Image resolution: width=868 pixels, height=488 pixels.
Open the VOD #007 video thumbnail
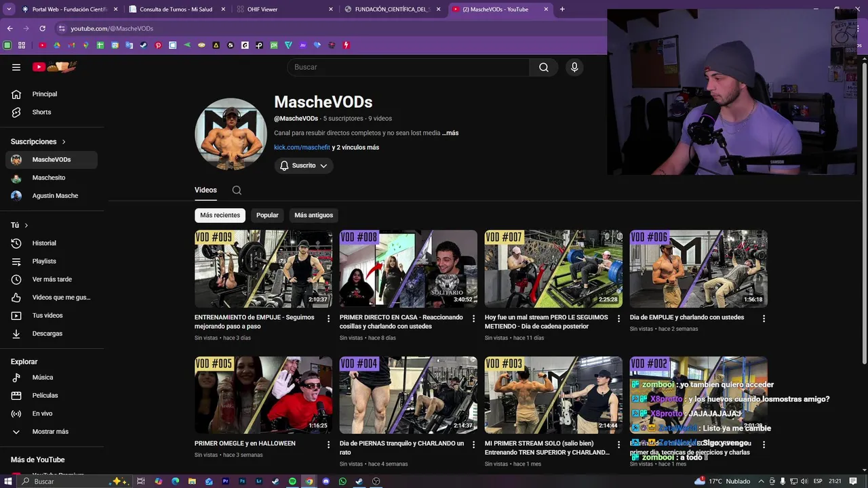click(x=553, y=268)
